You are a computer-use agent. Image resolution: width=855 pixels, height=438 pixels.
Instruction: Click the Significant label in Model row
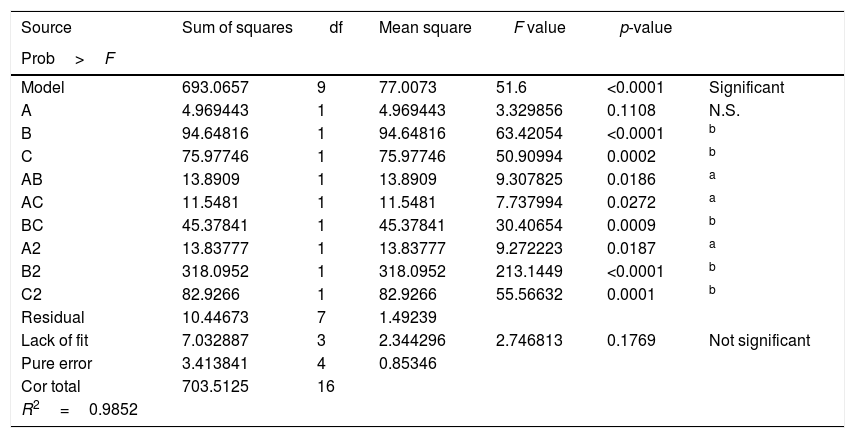pyautogui.click(x=746, y=87)
